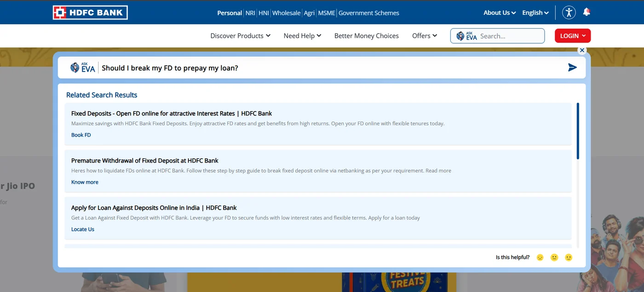Click the 'Related Search Results' heading
The image size is (644, 292).
click(102, 95)
